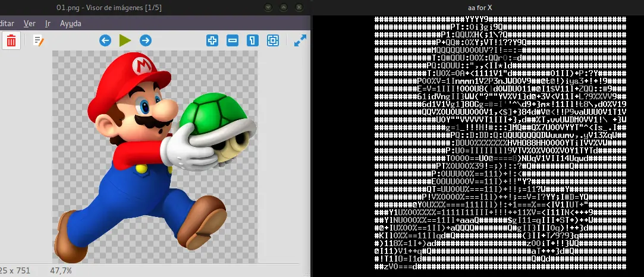
Task: Click the image dimensions status text
Action: pyautogui.click(x=15, y=271)
